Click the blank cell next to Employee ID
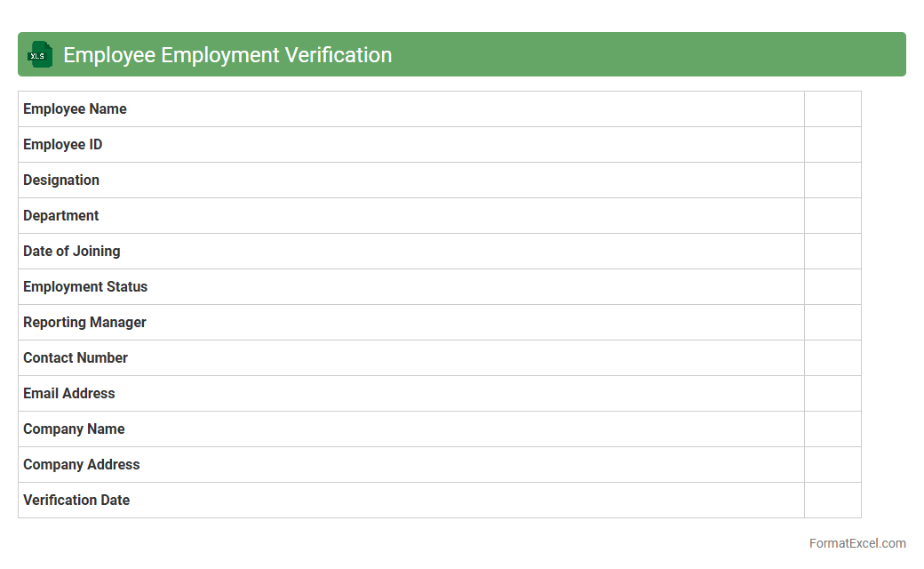The image size is (924, 569). click(832, 145)
